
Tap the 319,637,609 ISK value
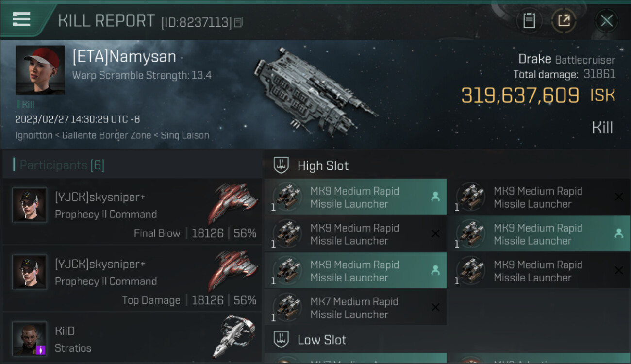pos(520,95)
